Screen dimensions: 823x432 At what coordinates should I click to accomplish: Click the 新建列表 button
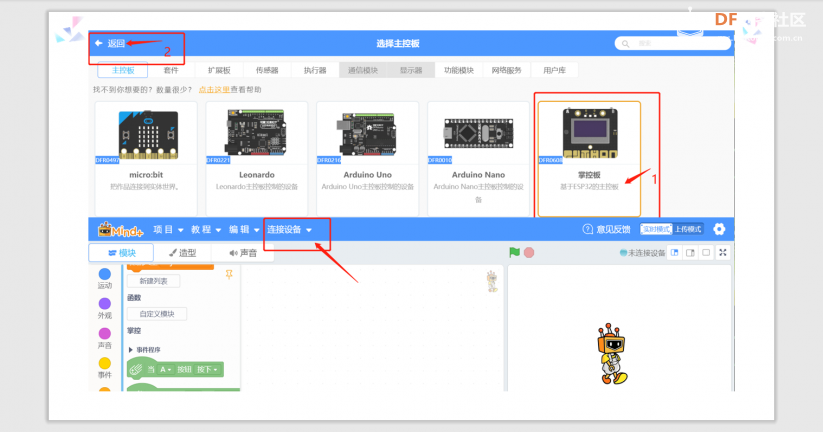pyautogui.click(x=153, y=281)
